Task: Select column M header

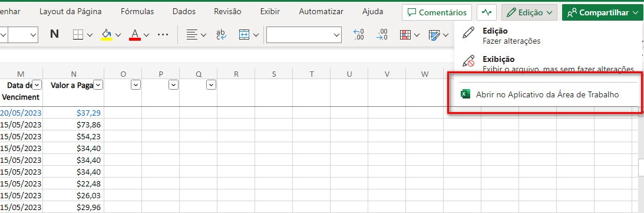Action: pyautogui.click(x=21, y=74)
